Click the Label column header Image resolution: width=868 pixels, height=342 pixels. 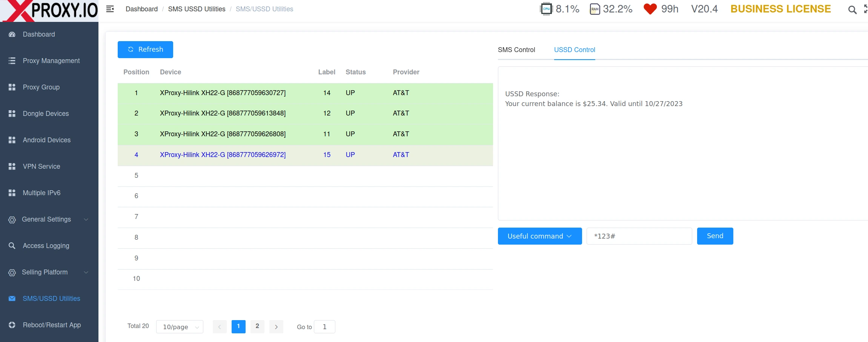327,72
